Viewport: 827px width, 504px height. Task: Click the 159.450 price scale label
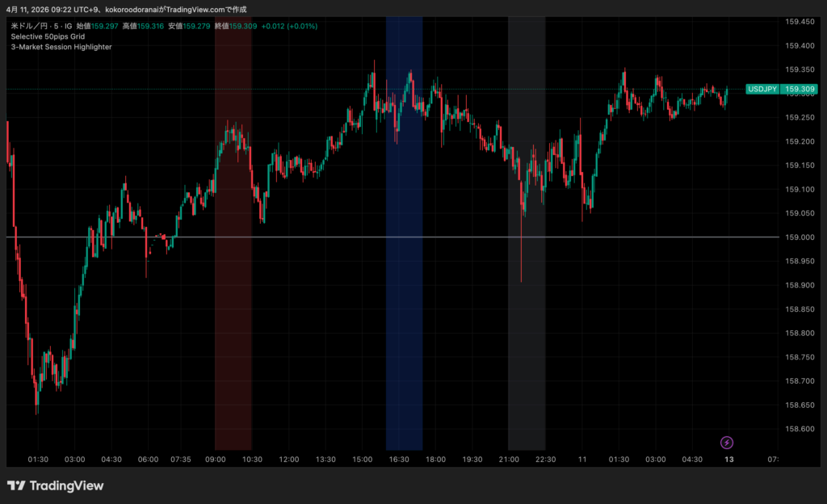click(x=800, y=22)
